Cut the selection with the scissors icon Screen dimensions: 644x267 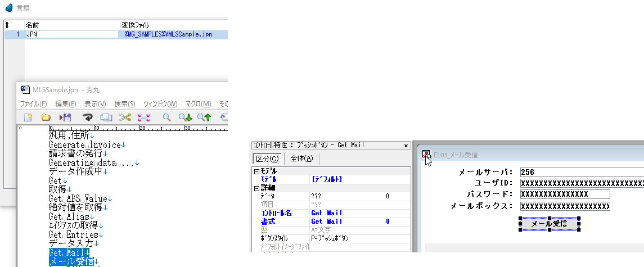click(x=124, y=117)
